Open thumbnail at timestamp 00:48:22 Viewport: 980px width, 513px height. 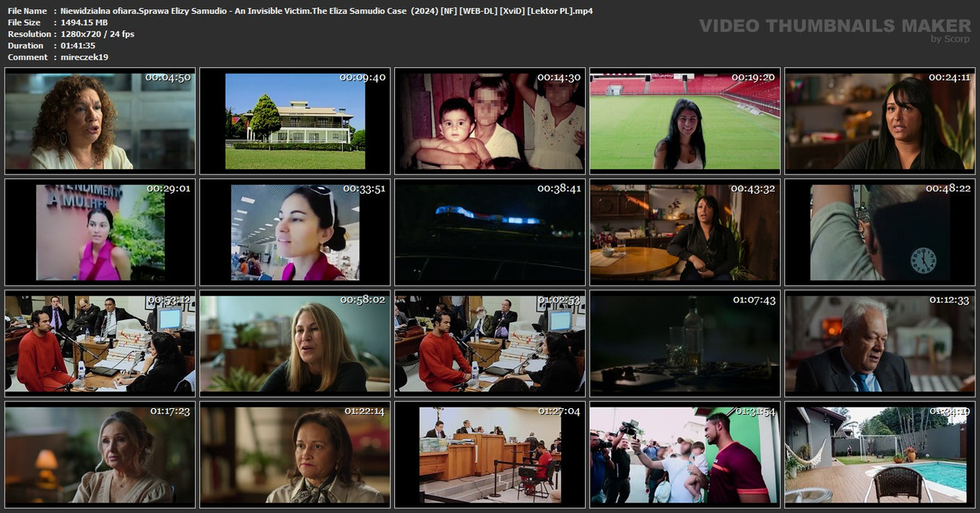tap(880, 232)
